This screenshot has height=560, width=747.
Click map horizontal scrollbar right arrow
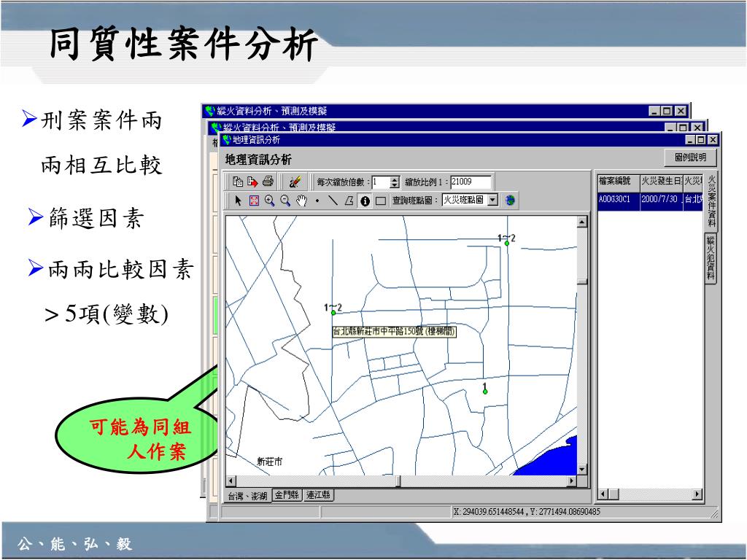coord(572,481)
